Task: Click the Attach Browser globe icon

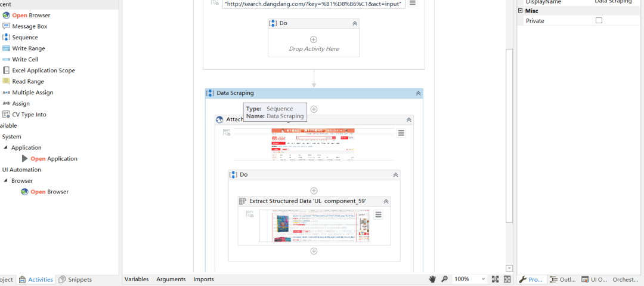Action: point(219,119)
